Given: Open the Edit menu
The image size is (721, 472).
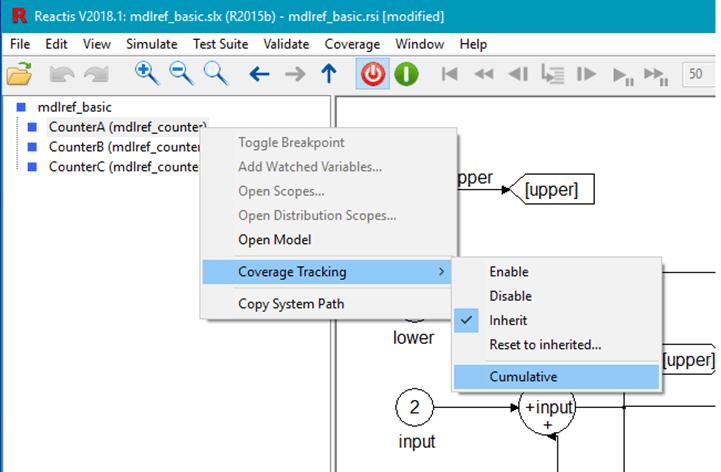Looking at the screenshot, I should point(56,44).
